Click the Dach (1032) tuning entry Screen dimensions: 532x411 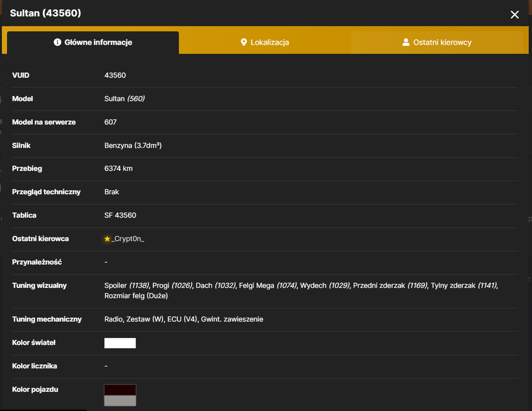coord(215,285)
